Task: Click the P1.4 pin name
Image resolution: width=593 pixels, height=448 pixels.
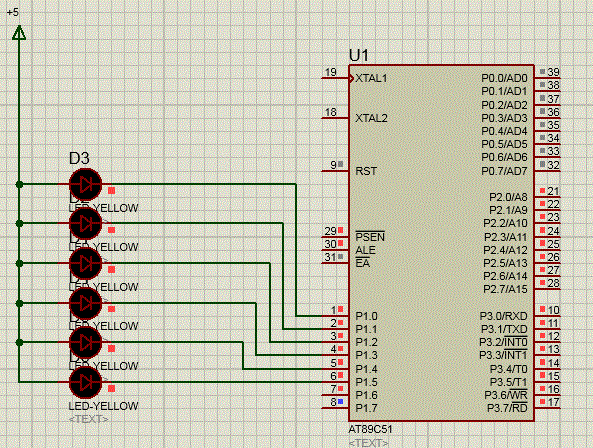Action: point(366,369)
